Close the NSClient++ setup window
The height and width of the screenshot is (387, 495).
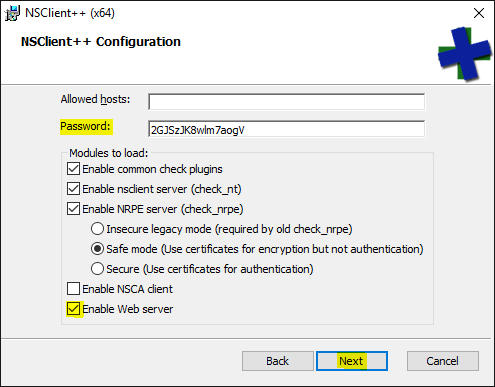(479, 13)
